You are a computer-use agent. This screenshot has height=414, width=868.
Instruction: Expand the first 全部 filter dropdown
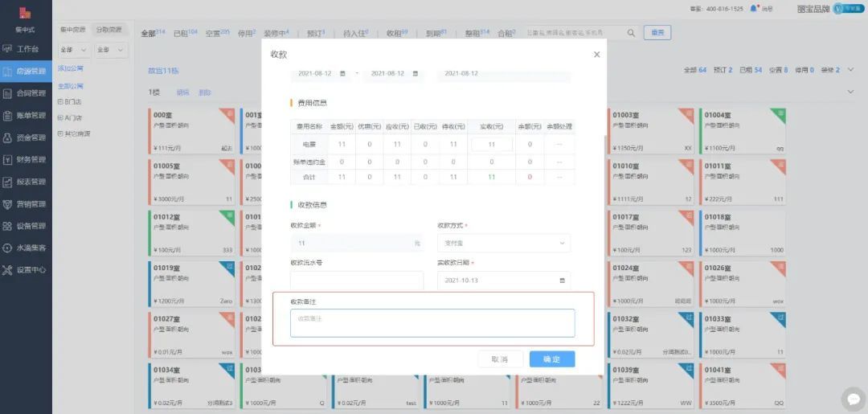71,50
